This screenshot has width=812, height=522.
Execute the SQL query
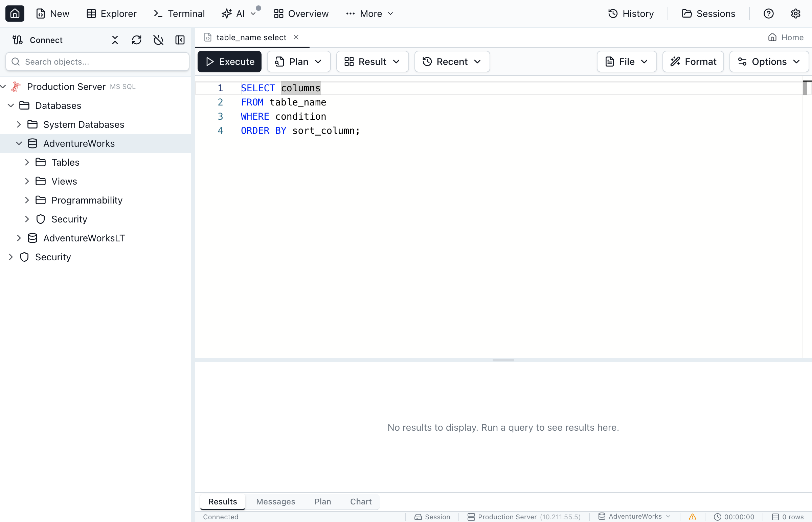tap(229, 61)
